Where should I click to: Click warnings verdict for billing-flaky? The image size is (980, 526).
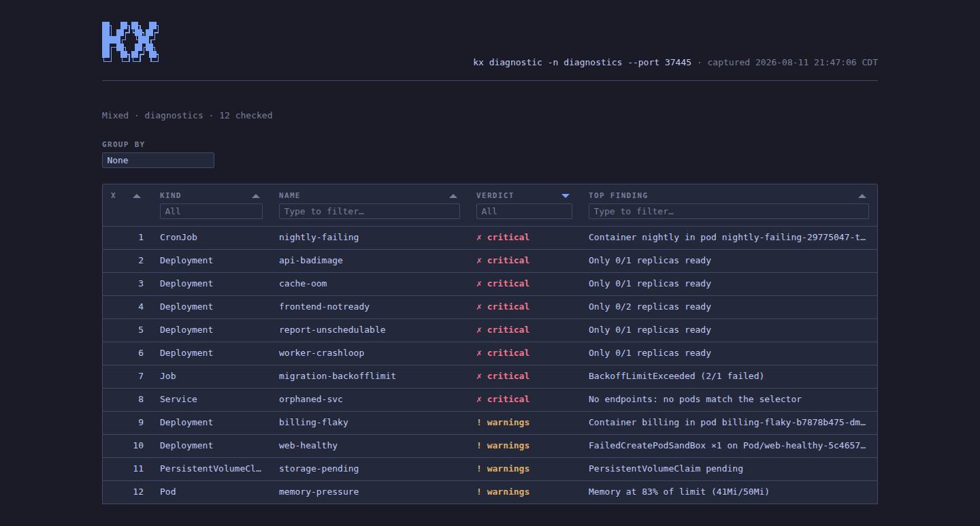point(503,423)
